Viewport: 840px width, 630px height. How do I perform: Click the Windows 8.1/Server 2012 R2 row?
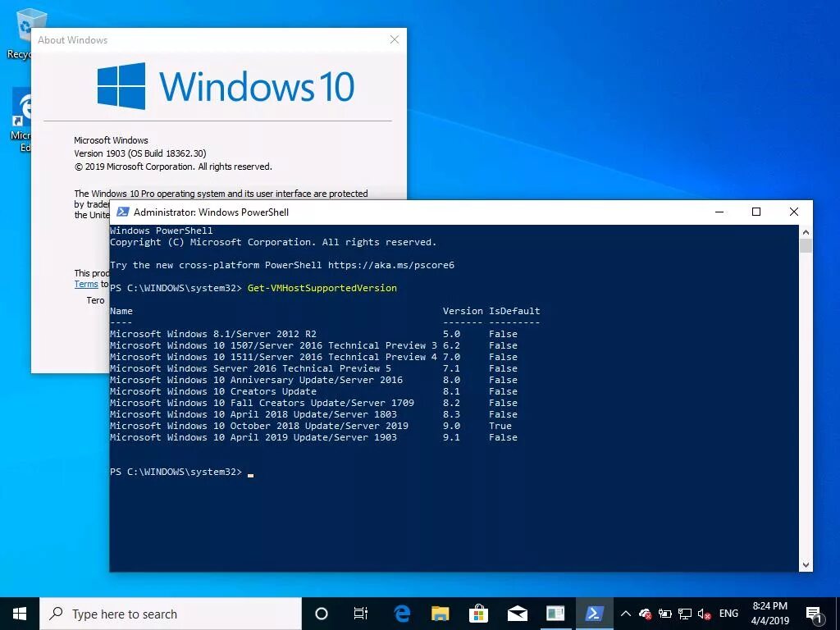[314, 335]
